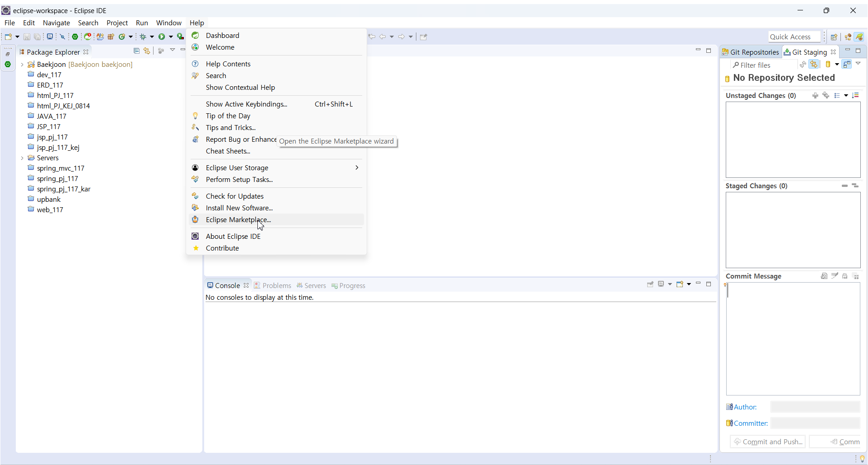Screen dimensions: 868x465
Task: Click the Unstage all icon in Staged Changes
Action: point(855,186)
